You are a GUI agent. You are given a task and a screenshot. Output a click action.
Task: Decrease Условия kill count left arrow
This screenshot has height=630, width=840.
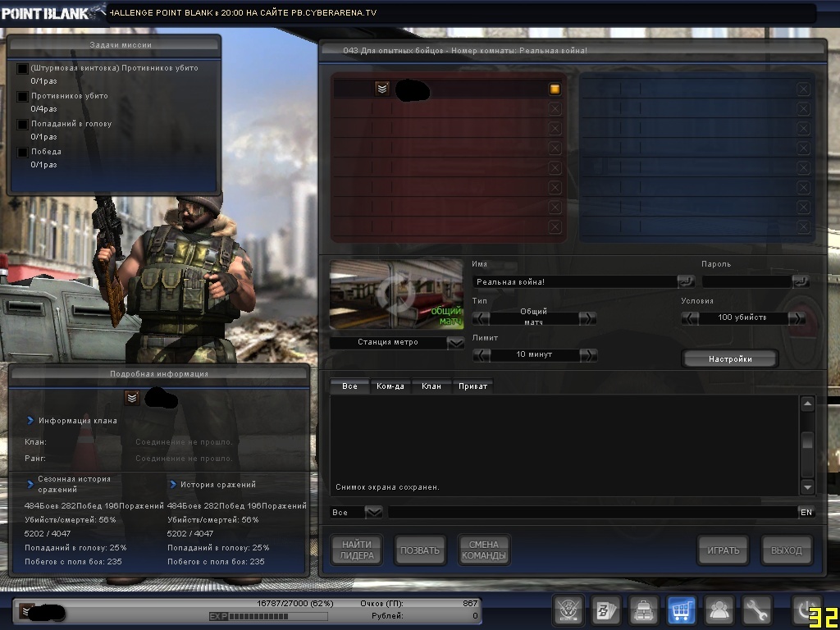[690, 318]
